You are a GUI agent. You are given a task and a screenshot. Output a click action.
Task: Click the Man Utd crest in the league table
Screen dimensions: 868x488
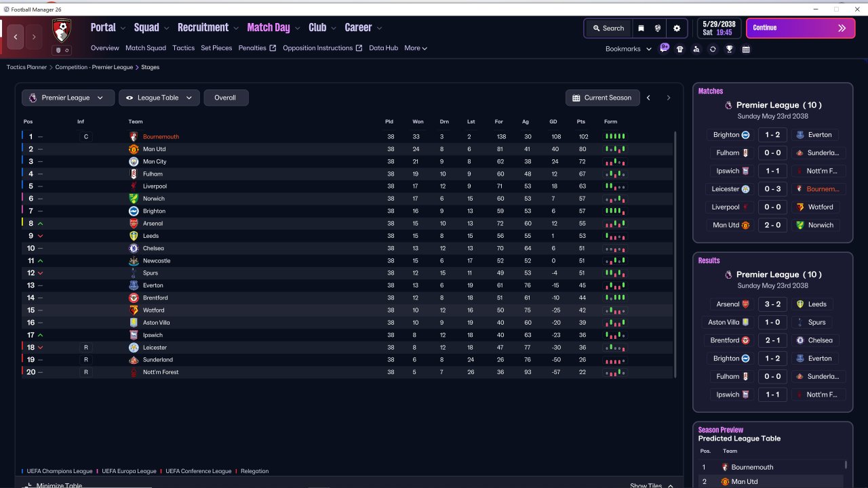pyautogui.click(x=134, y=149)
